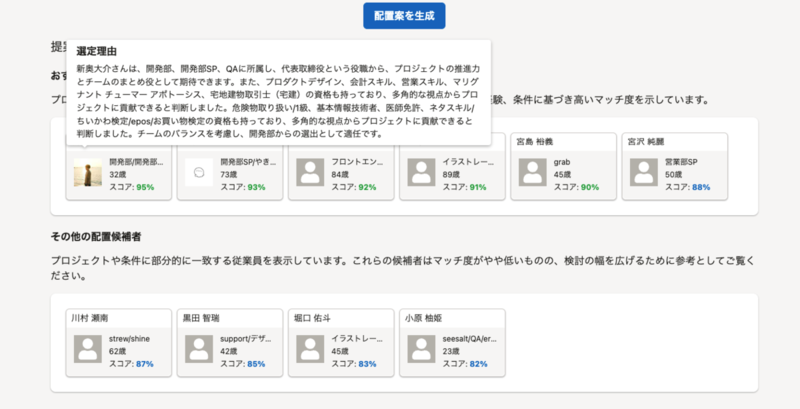Select the 92% score text
Image resolution: width=800 pixels, height=409 pixels.
367,187
